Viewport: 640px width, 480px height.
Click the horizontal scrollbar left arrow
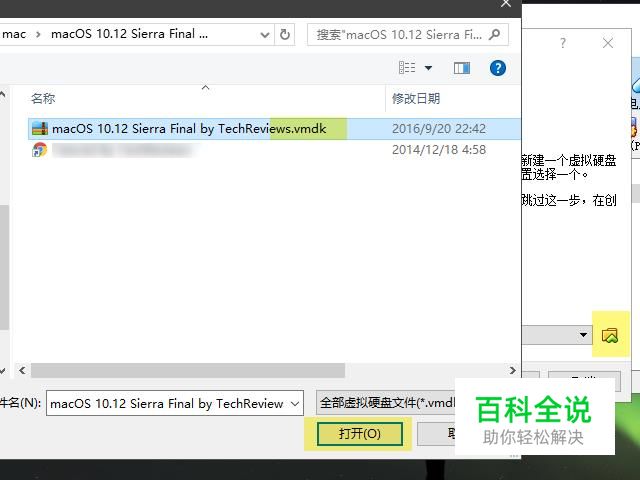point(22,370)
